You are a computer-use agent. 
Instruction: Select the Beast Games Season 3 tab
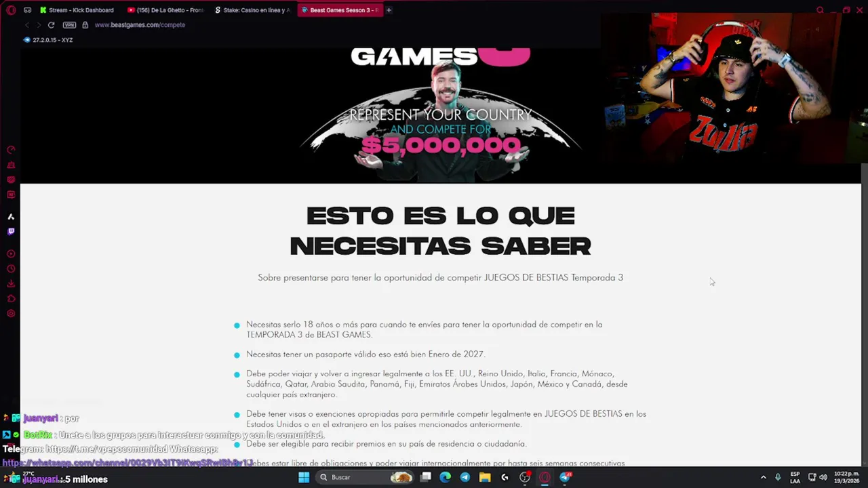point(340,10)
